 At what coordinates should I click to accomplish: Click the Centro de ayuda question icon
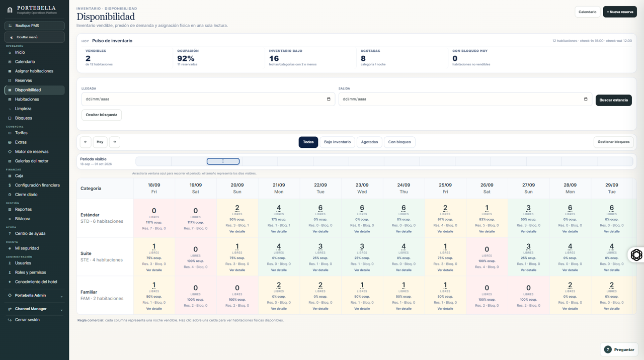[10, 233]
